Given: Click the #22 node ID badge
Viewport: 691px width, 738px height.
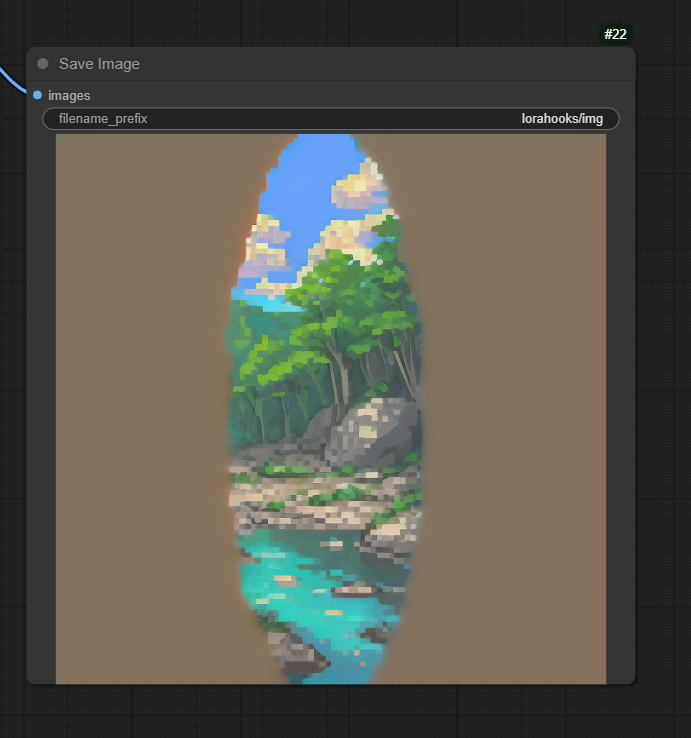Looking at the screenshot, I should pos(615,34).
